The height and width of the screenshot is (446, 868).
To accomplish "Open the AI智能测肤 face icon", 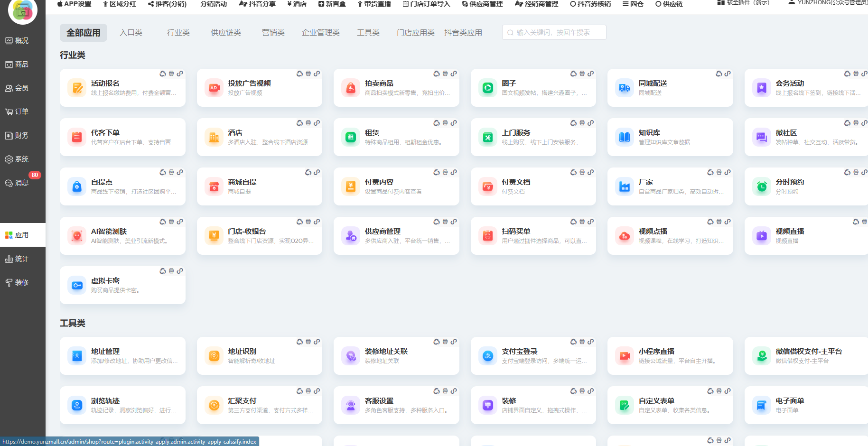I will pos(77,236).
